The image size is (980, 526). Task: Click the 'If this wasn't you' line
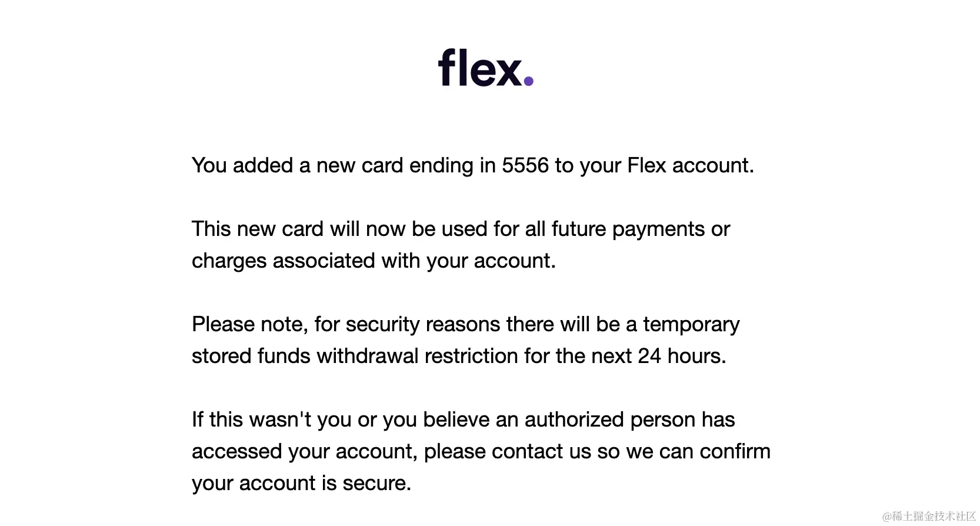click(463, 420)
